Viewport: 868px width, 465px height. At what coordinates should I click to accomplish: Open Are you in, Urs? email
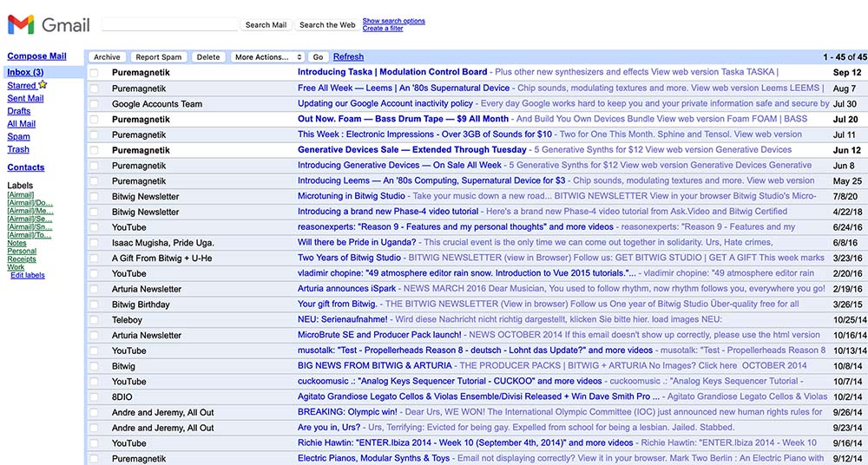[329, 428]
